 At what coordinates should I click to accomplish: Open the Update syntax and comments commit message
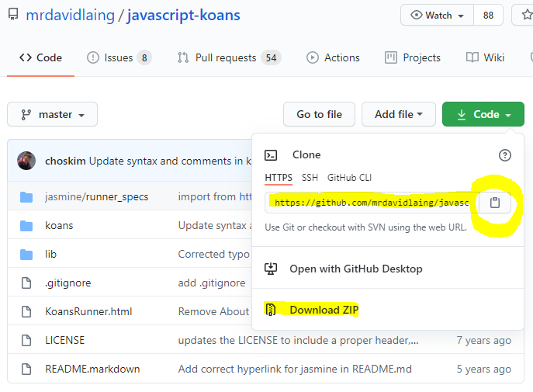point(170,161)
